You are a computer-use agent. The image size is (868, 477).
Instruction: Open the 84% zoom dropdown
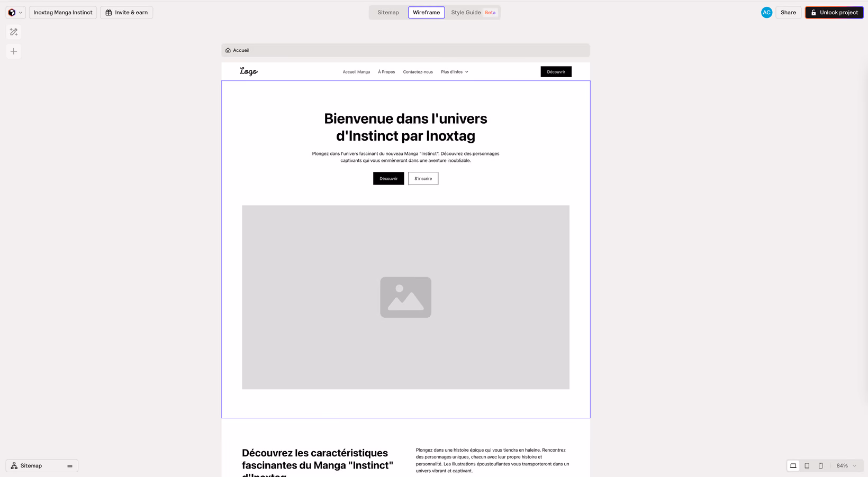tap(846, 466)
